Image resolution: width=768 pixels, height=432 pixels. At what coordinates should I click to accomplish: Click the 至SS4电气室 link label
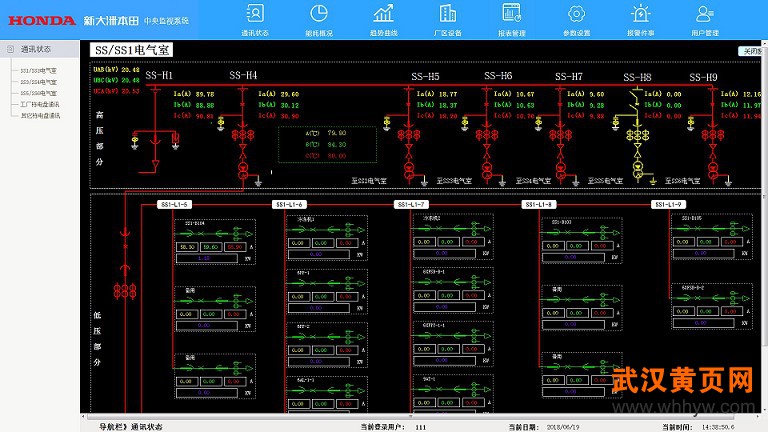533,181
